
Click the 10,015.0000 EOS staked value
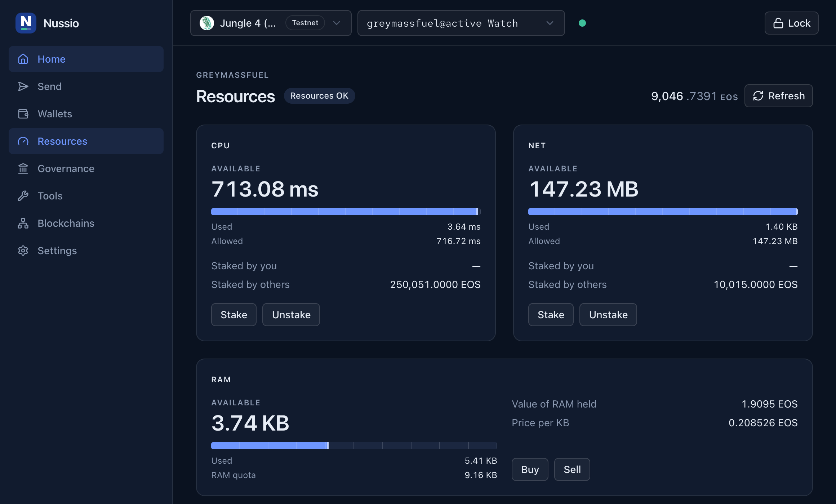pos(756,285)
